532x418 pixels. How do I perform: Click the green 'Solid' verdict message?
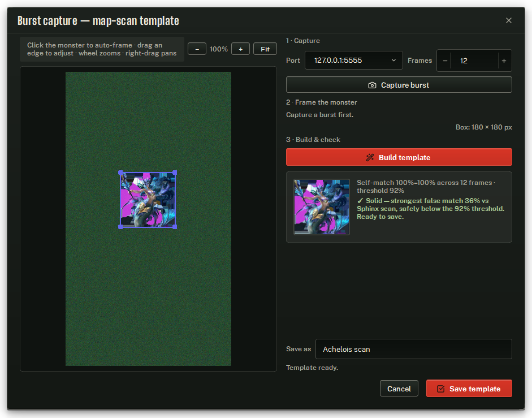coord(431,209)
